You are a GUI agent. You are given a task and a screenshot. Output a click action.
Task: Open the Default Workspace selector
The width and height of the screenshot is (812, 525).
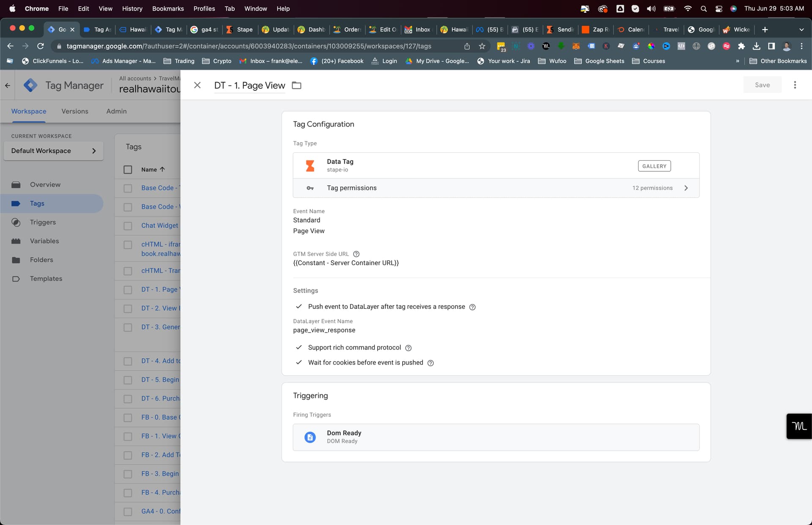(x=53, y=151)
